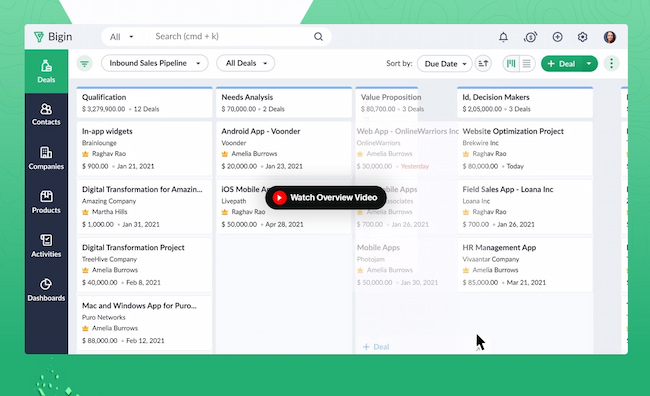Select the Qualification stage header

point(144,103)
